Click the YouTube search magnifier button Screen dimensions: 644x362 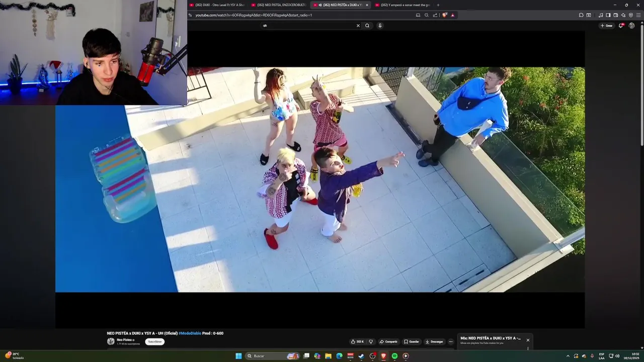367,26
